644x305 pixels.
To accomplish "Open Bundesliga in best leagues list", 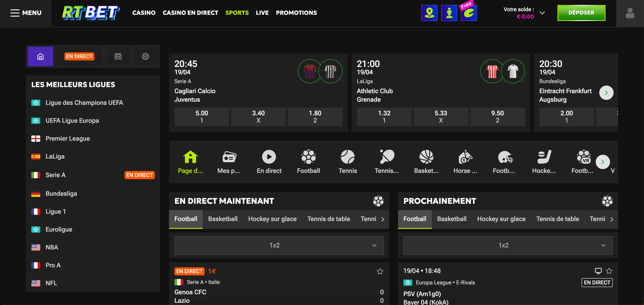I will (x=93, y=193).
